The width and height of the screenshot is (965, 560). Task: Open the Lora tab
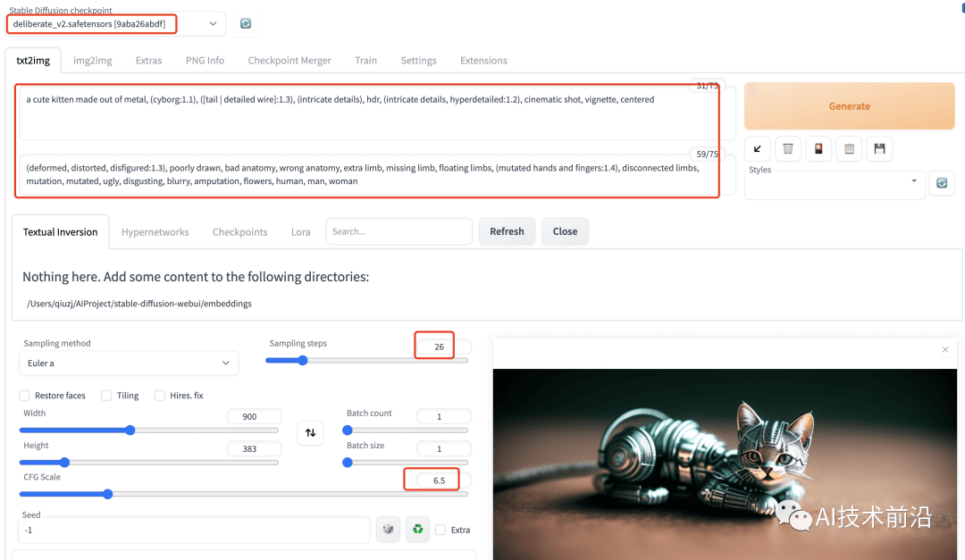(x=301, y=232)
